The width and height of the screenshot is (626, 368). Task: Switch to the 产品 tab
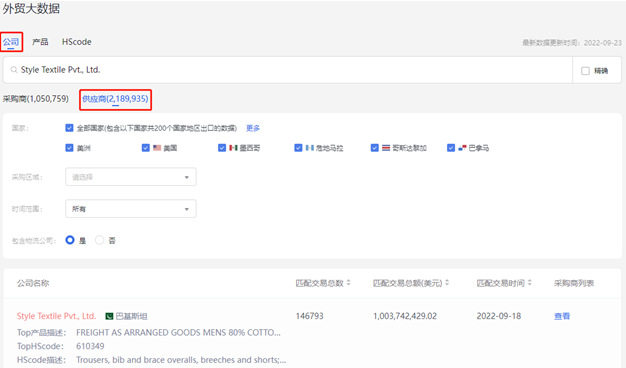pyautogui.click(x=40, y=42)
